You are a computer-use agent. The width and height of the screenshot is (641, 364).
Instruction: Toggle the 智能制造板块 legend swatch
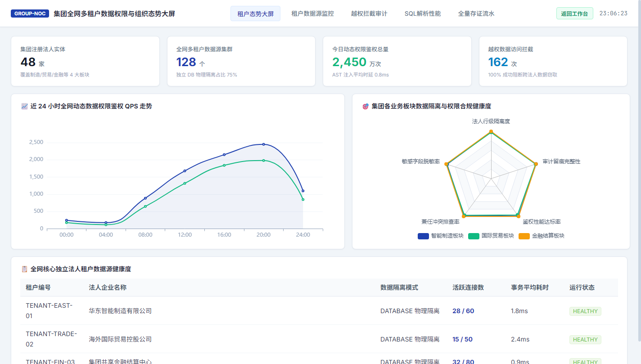(423, 236)
